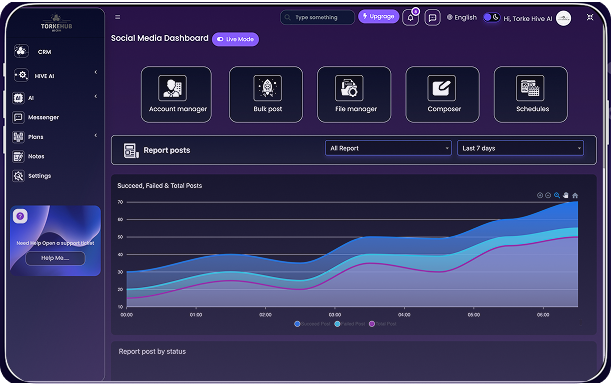Toggle the Live Mode switch
Image resolution: width=611 pixels, height=385 pixels.
pos(235,39)
